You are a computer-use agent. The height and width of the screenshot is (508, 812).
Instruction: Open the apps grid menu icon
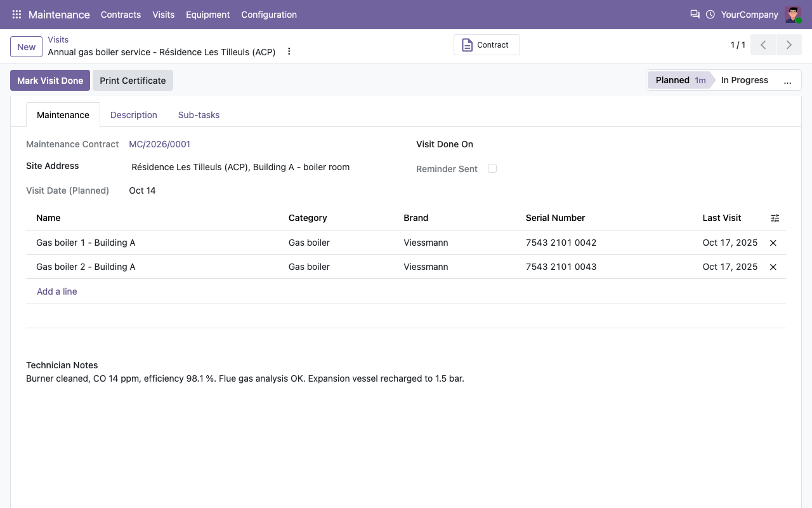[17, 15]
